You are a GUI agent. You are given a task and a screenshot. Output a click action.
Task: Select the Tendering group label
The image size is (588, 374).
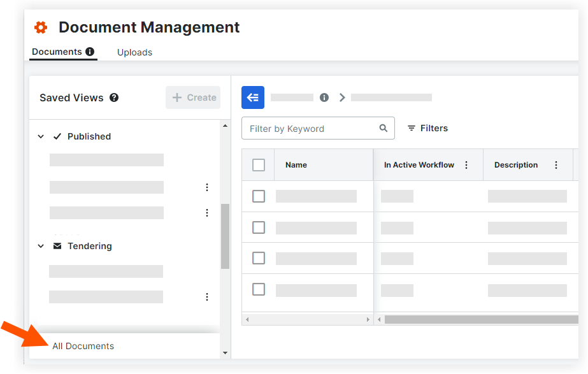(x=90, y=246)
